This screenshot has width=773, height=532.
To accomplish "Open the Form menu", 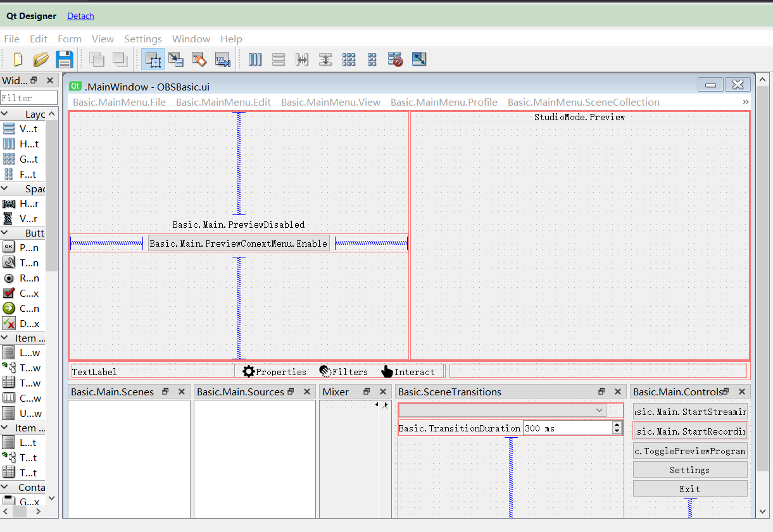I will (x=70, y=39).
